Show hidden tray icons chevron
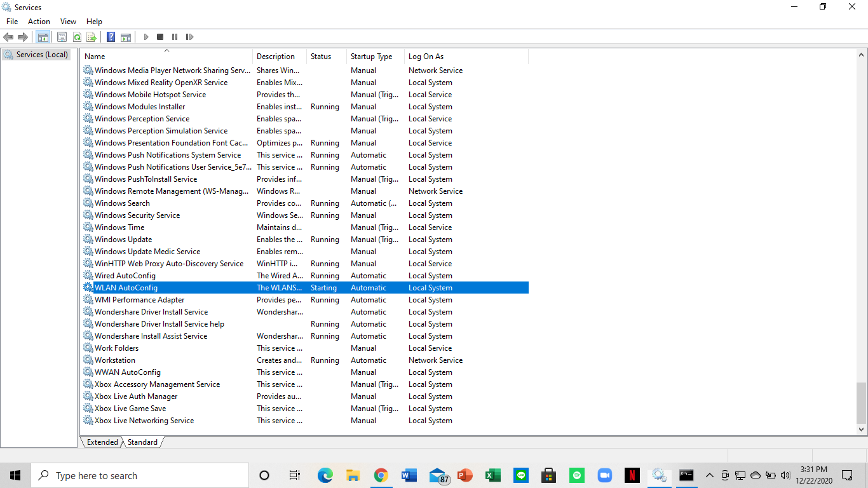The image size is (868, 488). [710, 475]
